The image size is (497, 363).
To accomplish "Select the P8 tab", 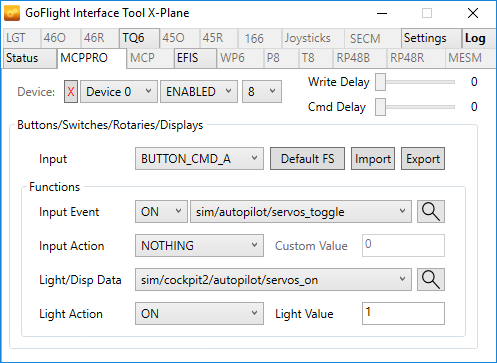I will [x=281, y=58].
